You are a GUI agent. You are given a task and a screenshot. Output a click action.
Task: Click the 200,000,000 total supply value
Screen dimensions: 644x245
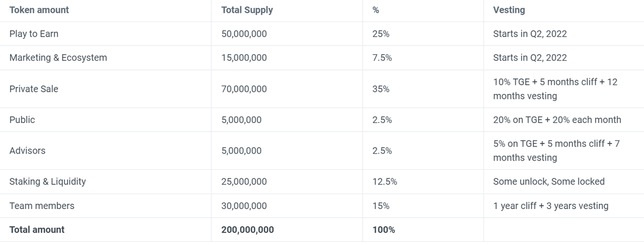[x=247, y=230]
